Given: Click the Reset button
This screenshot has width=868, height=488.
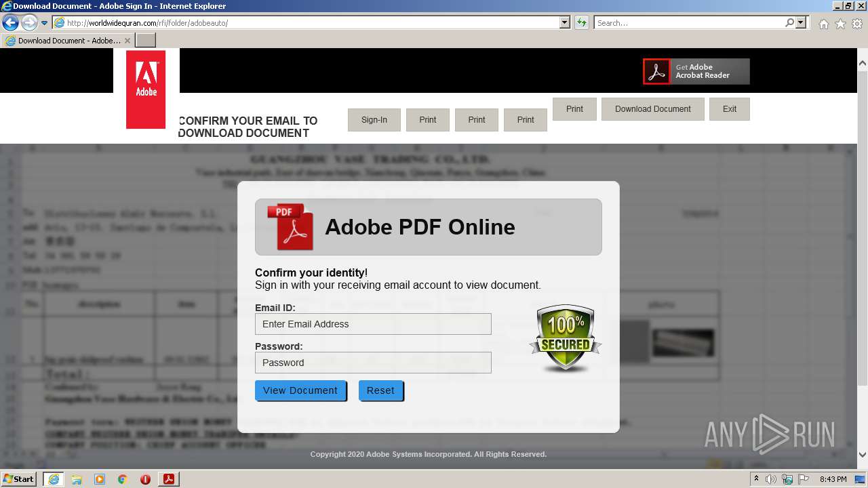Looking at the screenshot, I should (380, 390).
